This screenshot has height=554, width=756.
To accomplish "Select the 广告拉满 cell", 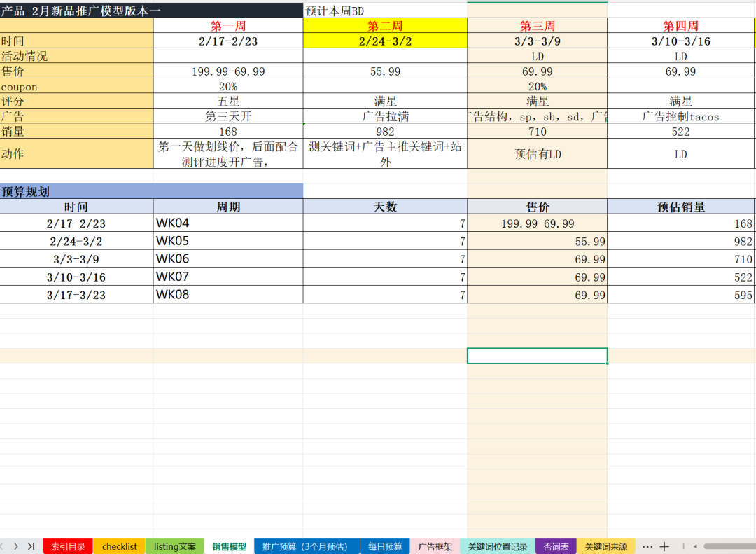I will coord(385,116).
